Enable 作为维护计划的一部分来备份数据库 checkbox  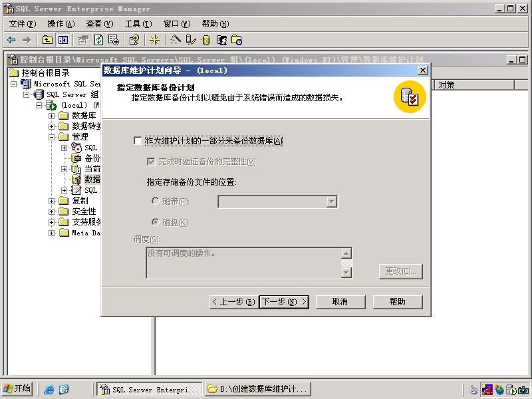click(138, 140)
